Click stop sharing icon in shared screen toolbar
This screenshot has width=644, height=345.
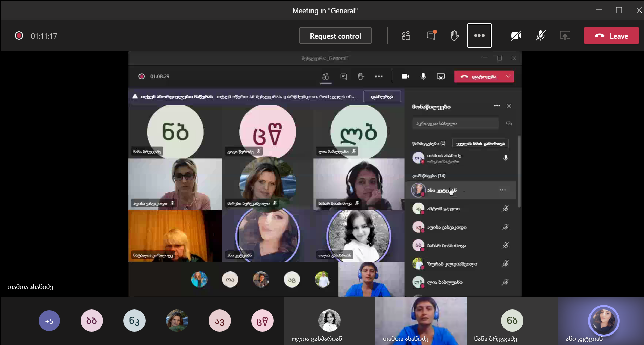(441, 77)
